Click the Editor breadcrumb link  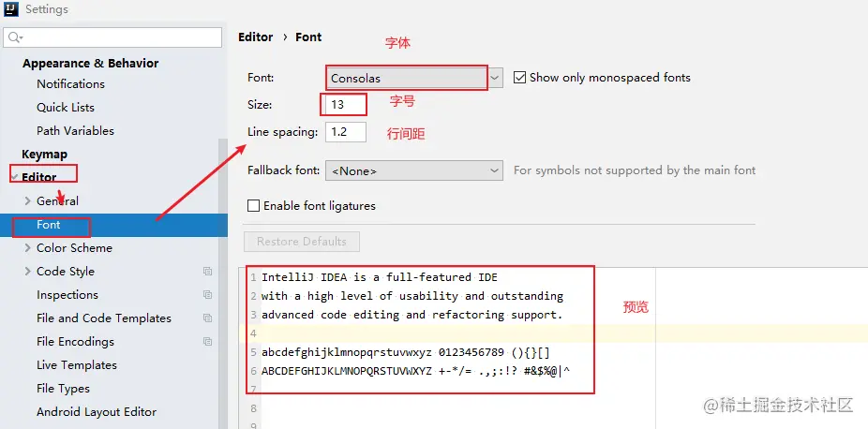click(x=255, y=37)
